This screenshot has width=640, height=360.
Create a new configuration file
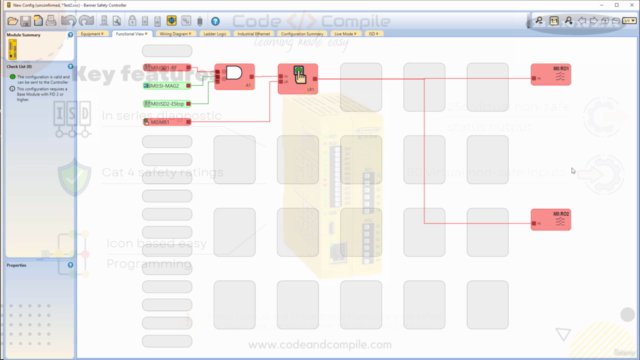click(38, 21)
